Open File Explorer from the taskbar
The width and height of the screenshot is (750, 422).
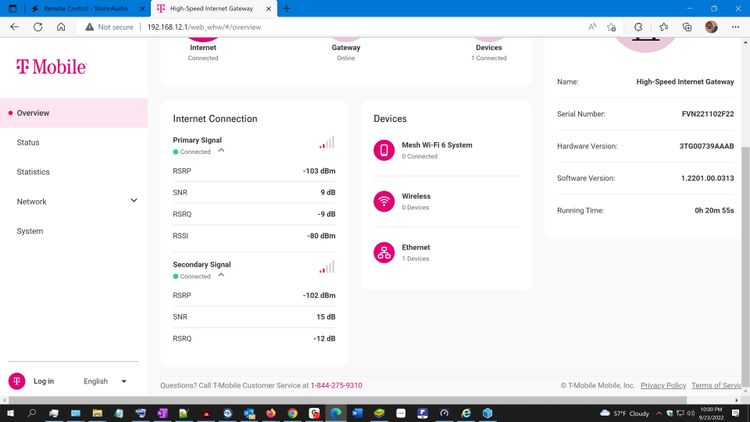pyautogui.click(x=97, y=413)
